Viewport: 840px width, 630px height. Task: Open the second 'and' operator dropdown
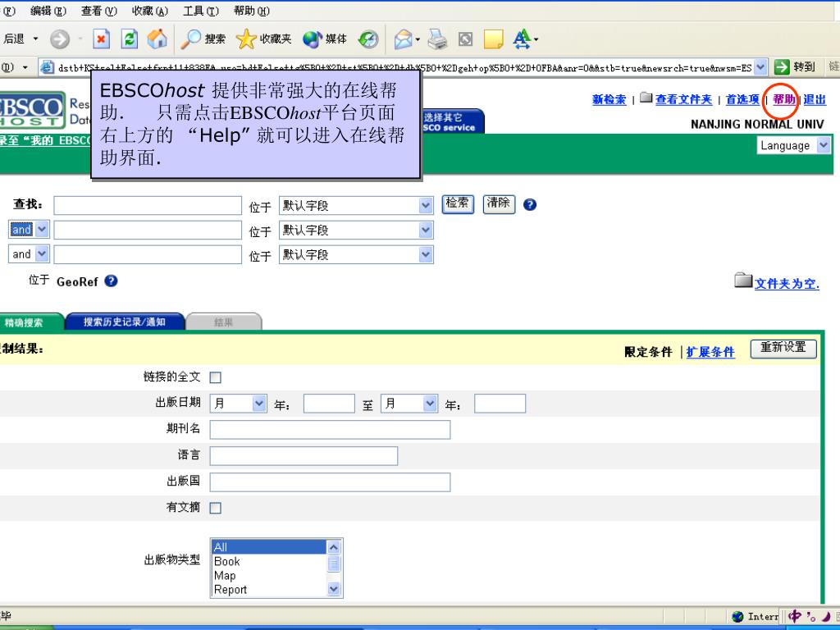click(x=42, y=253)
